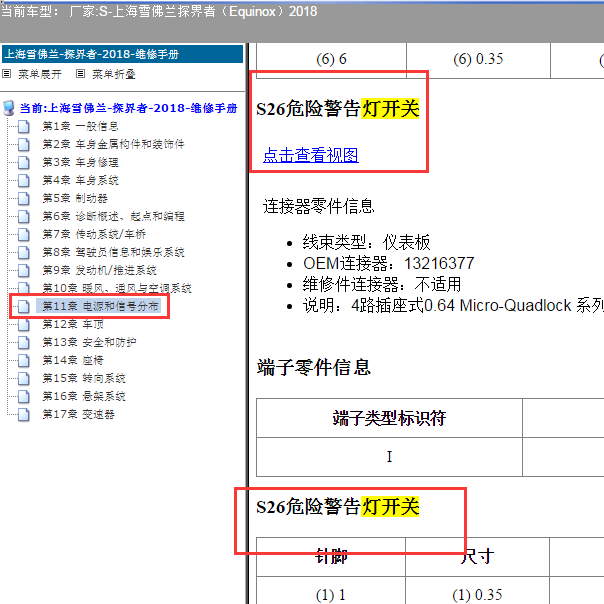Select 第11章 电源和信号分布

click(99, 306)
